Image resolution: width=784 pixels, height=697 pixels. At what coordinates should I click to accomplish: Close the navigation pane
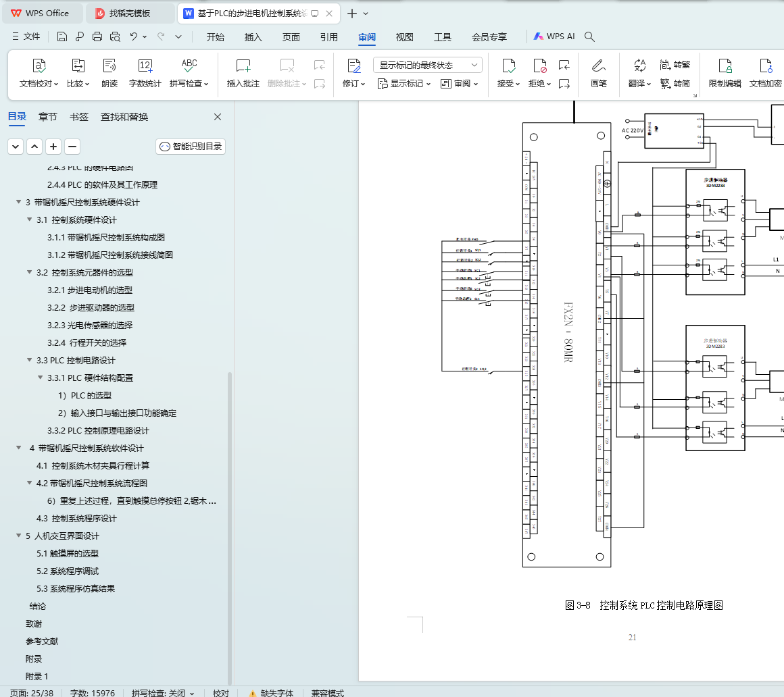218,117
